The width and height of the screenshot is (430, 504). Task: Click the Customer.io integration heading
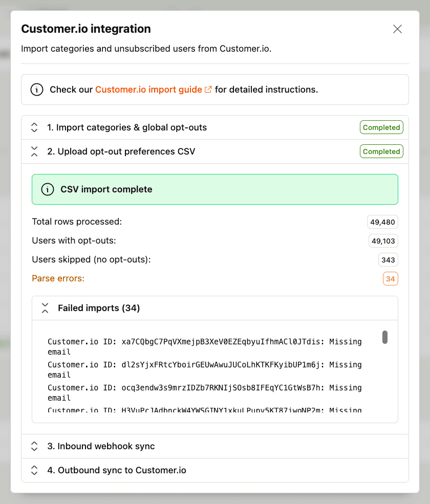pos(86,29)
